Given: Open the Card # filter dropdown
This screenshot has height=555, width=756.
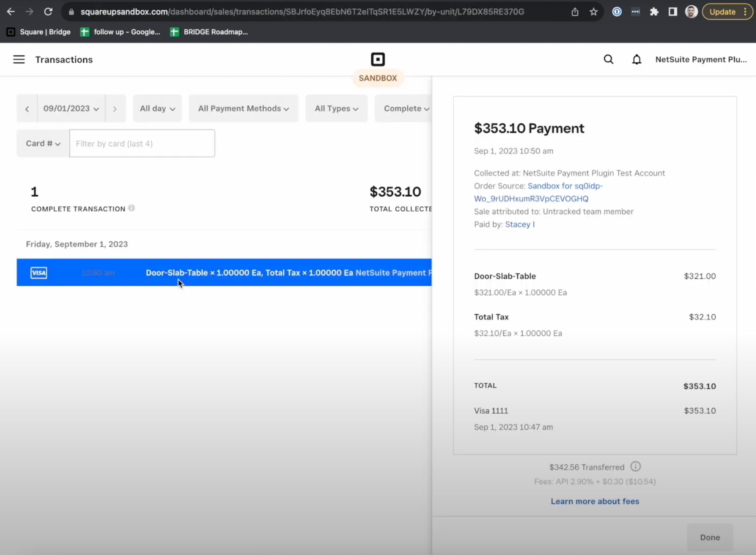Looking at the screenshot, I should pos(43,143).
